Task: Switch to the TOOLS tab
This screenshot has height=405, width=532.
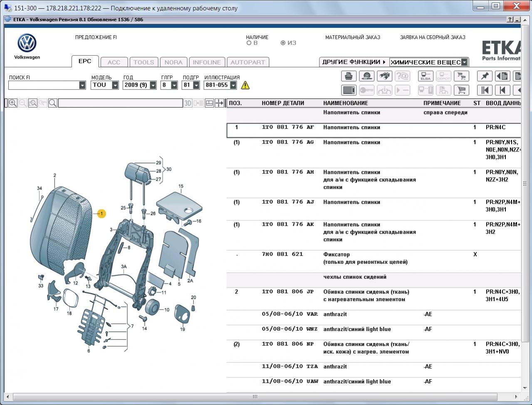Action: point(144,62)
